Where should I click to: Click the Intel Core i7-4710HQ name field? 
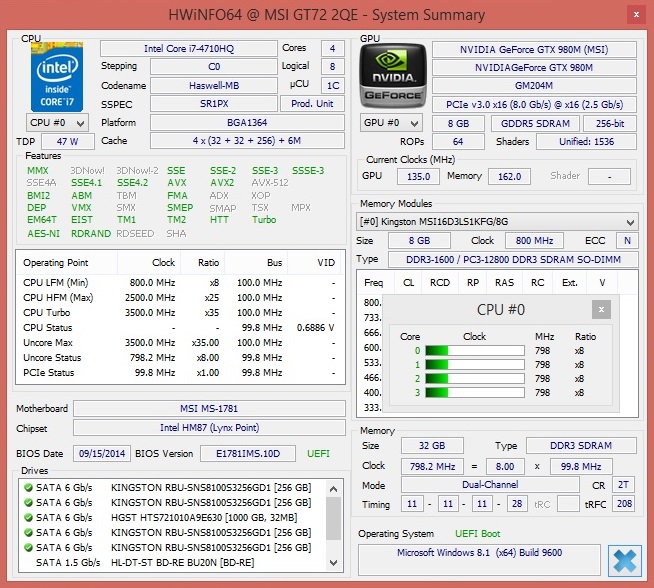[x=189, y=49]
